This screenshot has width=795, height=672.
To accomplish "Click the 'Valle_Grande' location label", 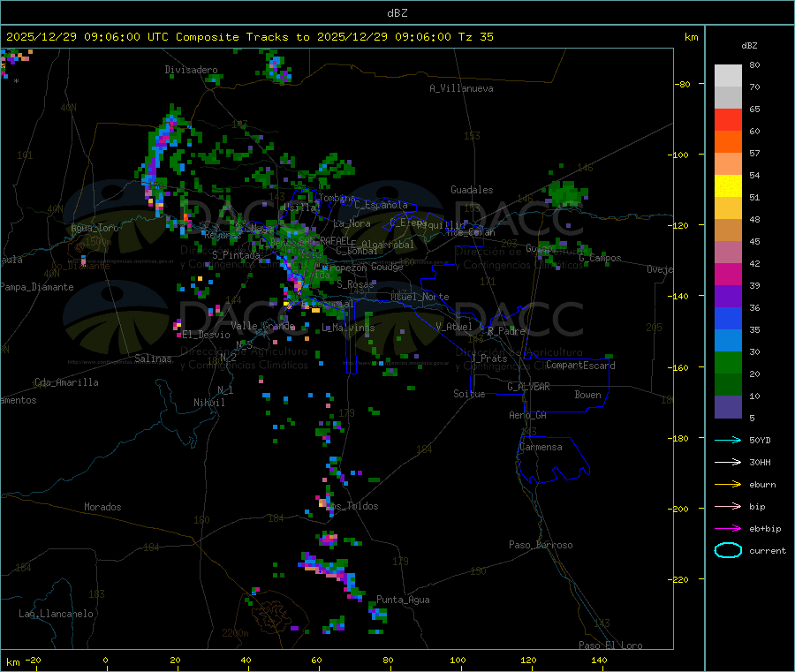I will point(262,326).
